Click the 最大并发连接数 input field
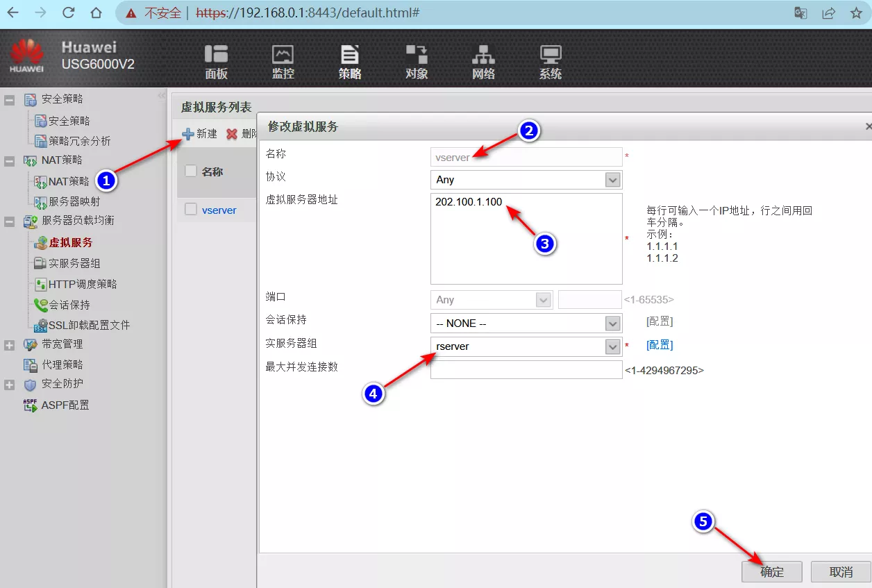This screenshot has width=872, height=588. 526,370
